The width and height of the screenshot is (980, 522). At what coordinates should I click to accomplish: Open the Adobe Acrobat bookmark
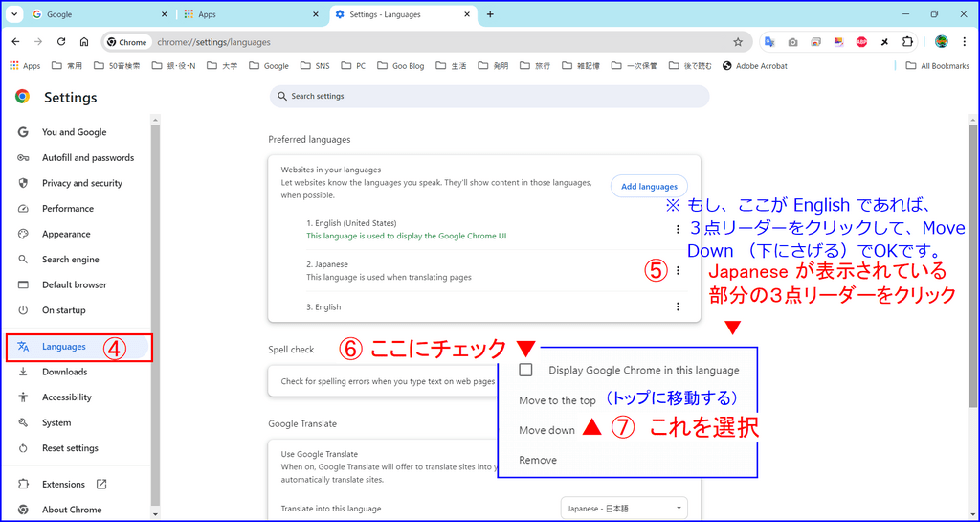(755, 66)
